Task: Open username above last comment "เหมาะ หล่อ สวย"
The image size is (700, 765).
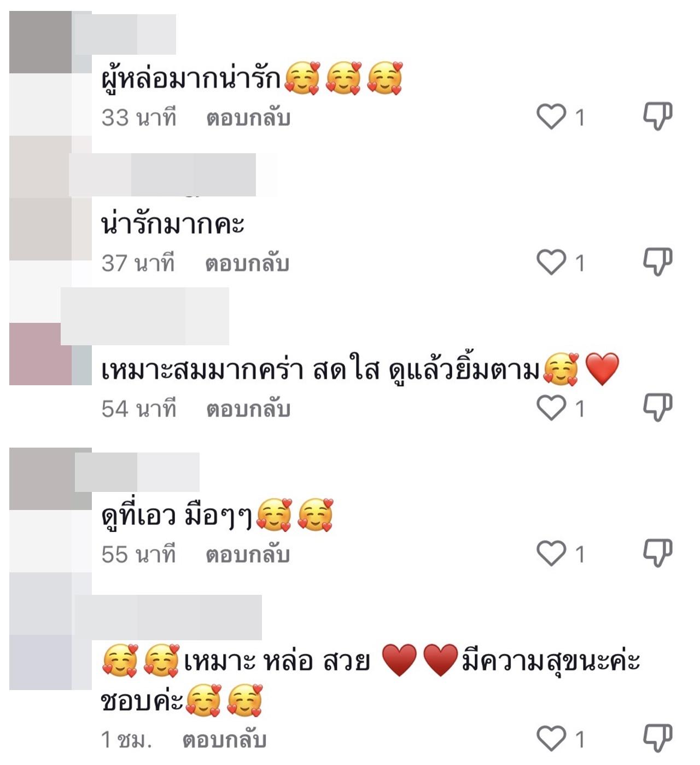Action: coord(168,617)
